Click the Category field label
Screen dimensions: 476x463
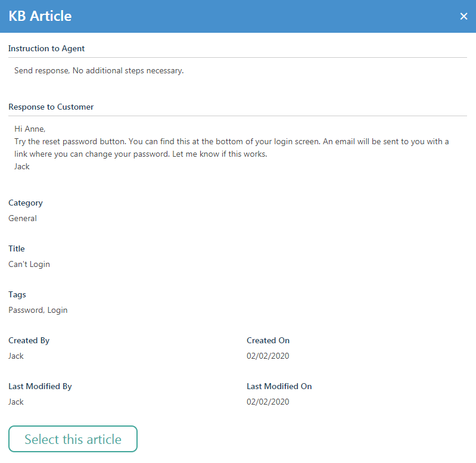tap(26, 203)
